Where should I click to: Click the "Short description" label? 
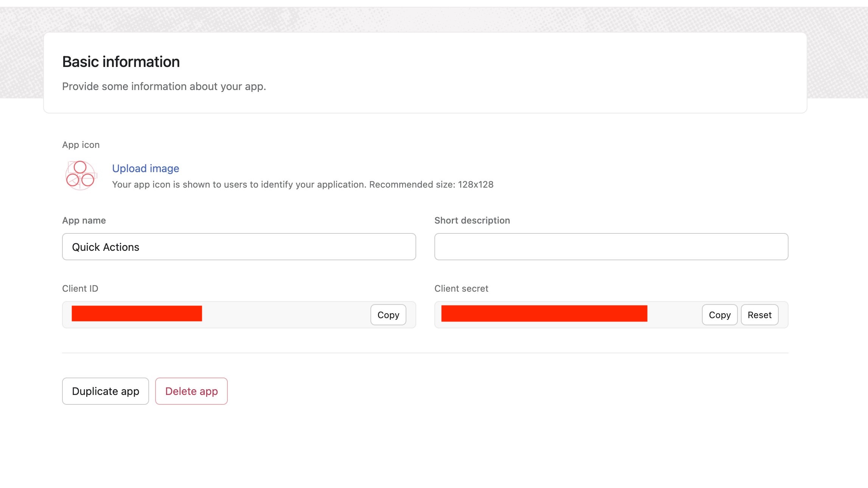coord(472,220)
